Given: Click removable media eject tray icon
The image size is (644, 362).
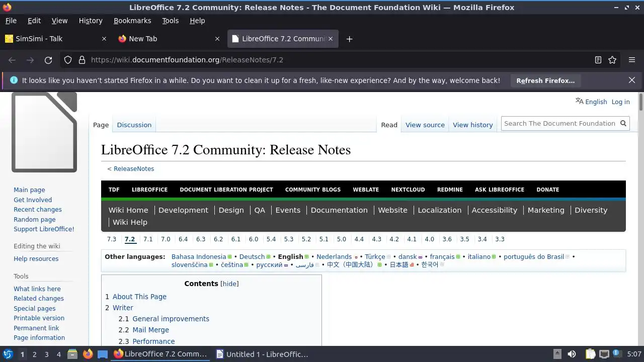Looking at the screenshot, I should (x=557, y=354).
